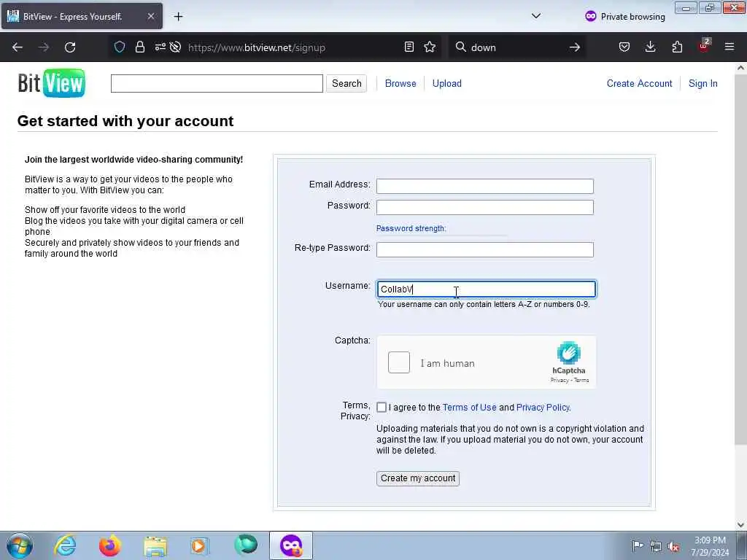The height and width of the screenshot is (560, 747).
Task: Click the site padlock security icon
Action: pyautogui.click(x=139, y=47)
